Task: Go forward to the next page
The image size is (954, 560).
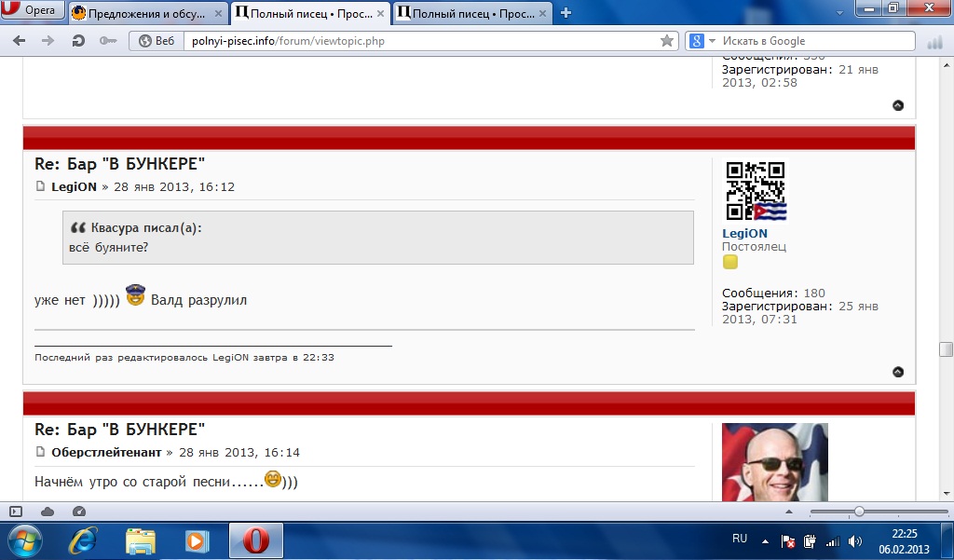Action: pos(48,41)
